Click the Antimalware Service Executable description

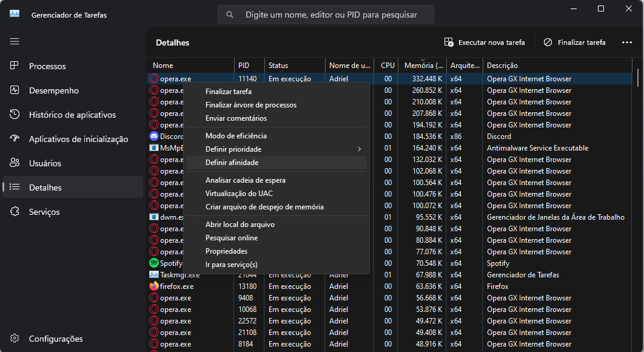tap(538, 148)
